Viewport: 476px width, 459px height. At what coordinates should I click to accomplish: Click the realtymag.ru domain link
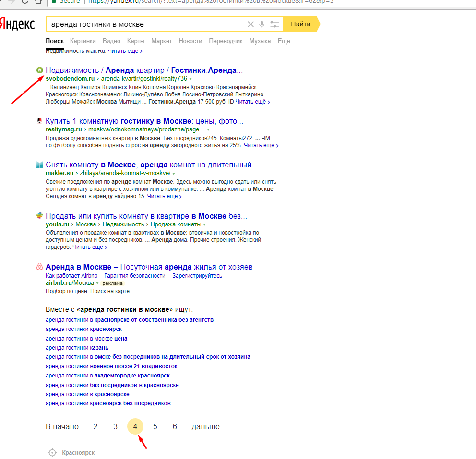click(x=64, y=129)
